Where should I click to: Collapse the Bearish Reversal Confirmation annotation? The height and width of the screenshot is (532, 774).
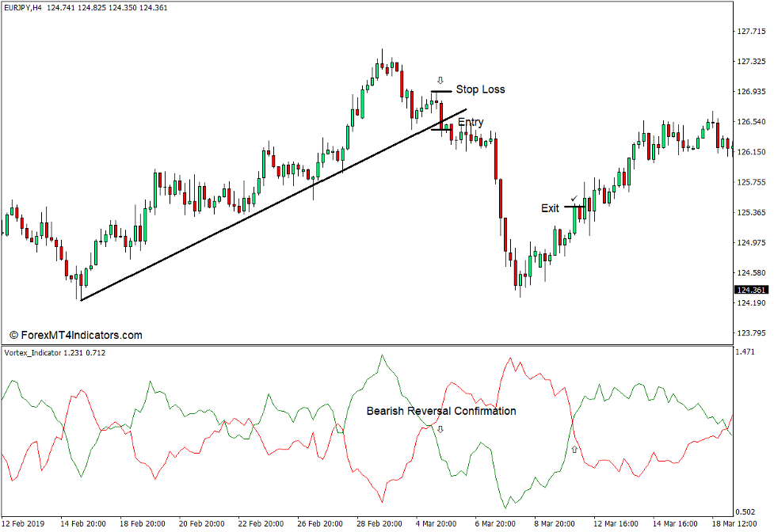point(440,411)
